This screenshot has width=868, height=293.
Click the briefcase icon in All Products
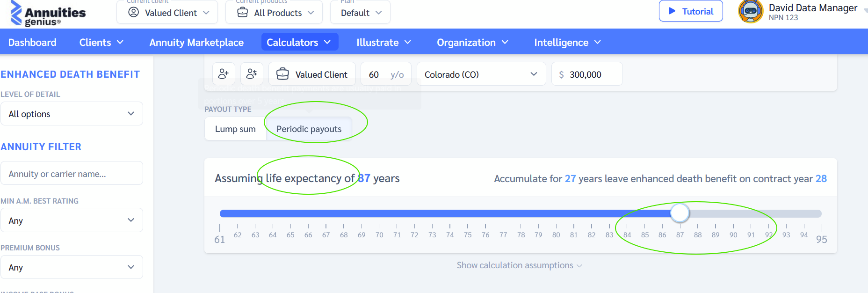pos(242,12)
